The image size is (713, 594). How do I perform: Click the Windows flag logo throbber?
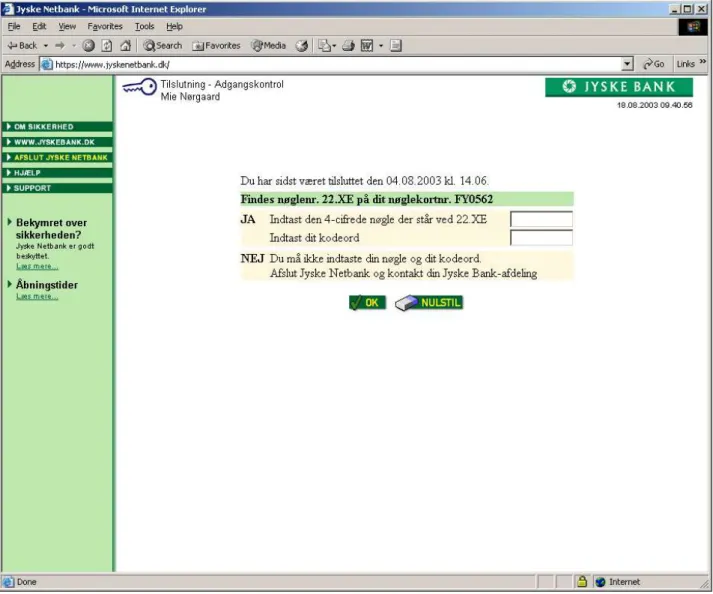tap(693, 27)
